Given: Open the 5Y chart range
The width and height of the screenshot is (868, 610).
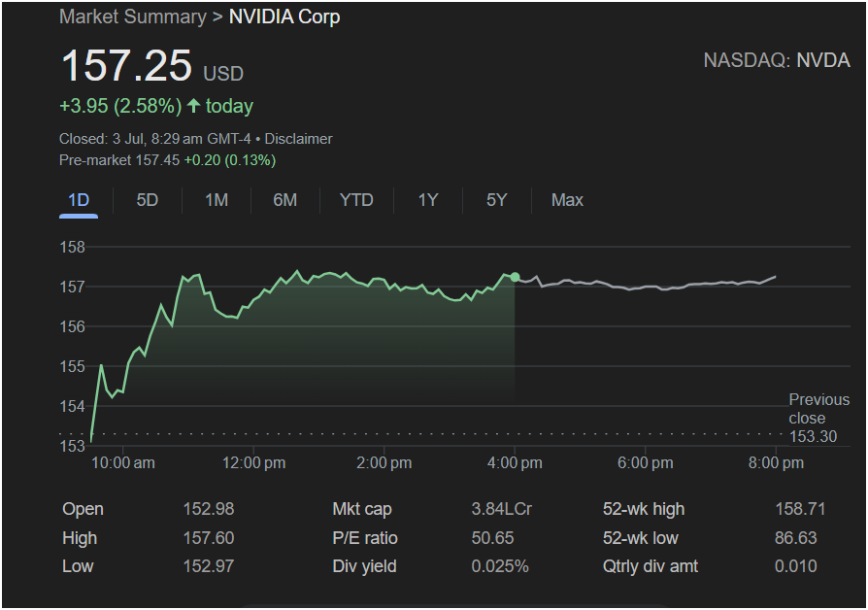Looking at the screenshot, I should 496,200.
